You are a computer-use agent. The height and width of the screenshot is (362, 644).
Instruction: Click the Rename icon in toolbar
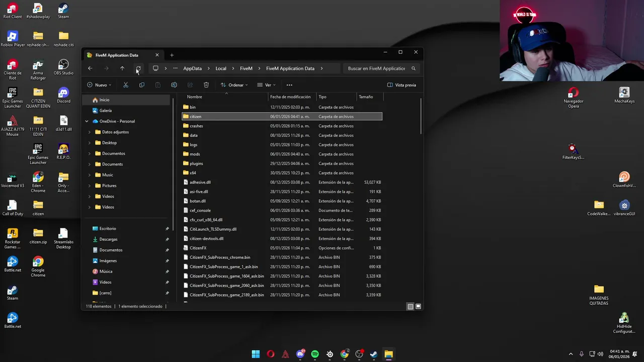pos(174,85)
